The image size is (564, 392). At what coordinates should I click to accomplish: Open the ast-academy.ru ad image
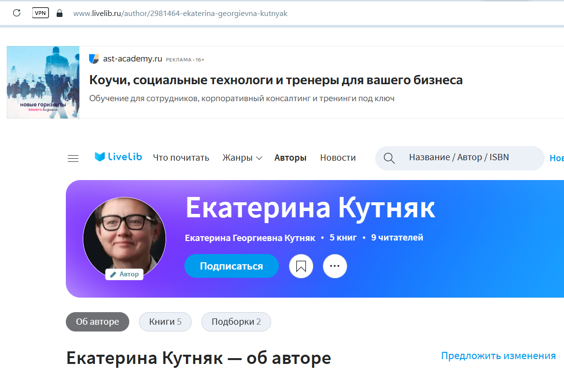(x=43, y=82)
